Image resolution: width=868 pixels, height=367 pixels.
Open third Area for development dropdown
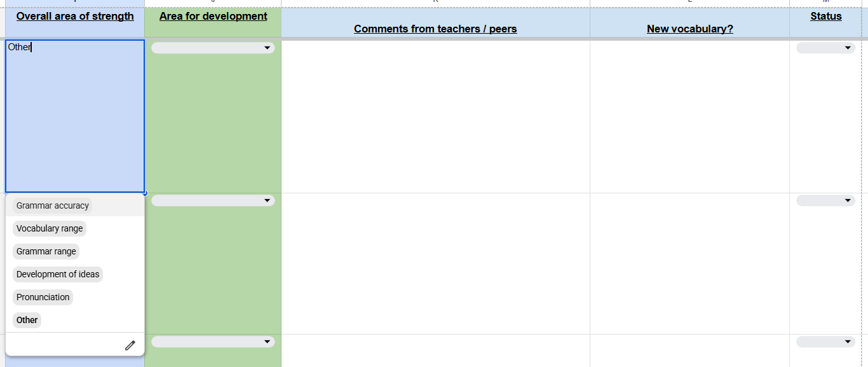click(x=213, y=342)
